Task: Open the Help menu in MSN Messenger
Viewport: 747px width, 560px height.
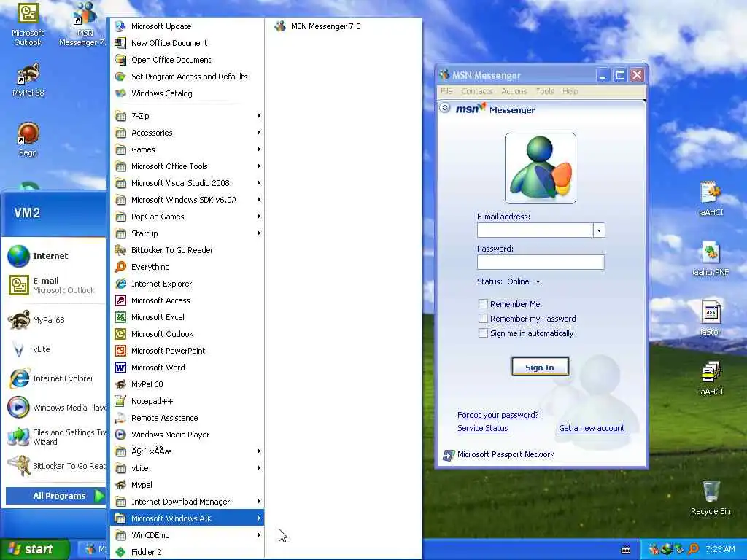Action: 570,91
